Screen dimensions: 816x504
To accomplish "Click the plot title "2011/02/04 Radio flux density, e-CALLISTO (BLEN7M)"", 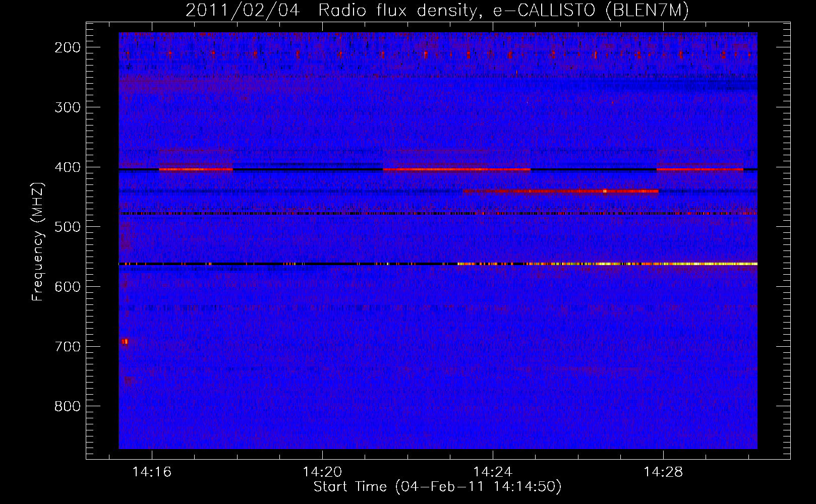I will 437,10.
